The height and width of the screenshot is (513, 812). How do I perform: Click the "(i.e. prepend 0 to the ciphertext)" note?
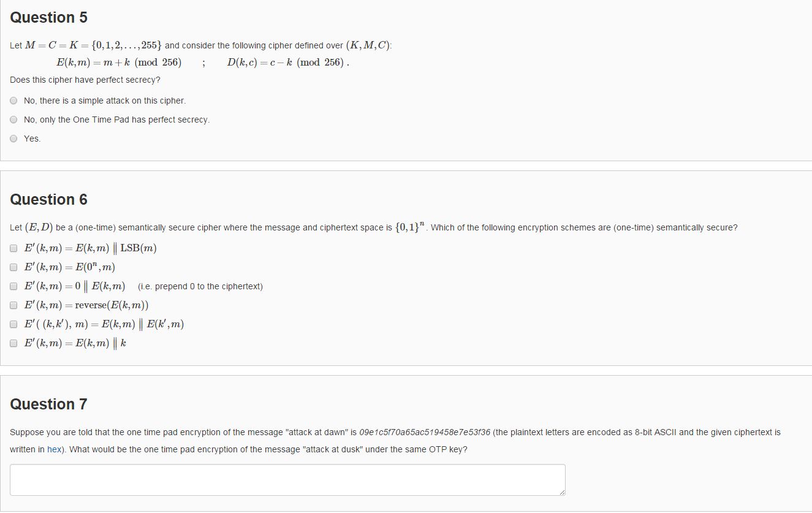(x=200, y=286)
